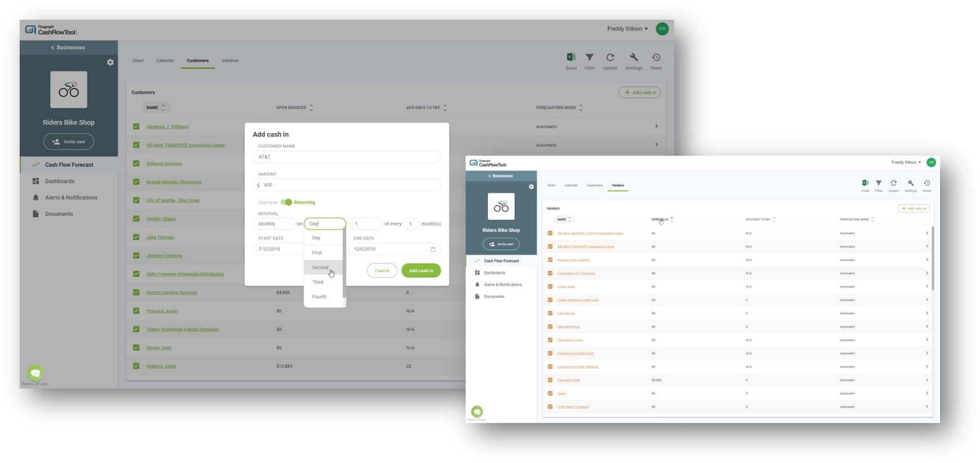
Task: Select Second from the day dropdown list
Action: point(324,267)
